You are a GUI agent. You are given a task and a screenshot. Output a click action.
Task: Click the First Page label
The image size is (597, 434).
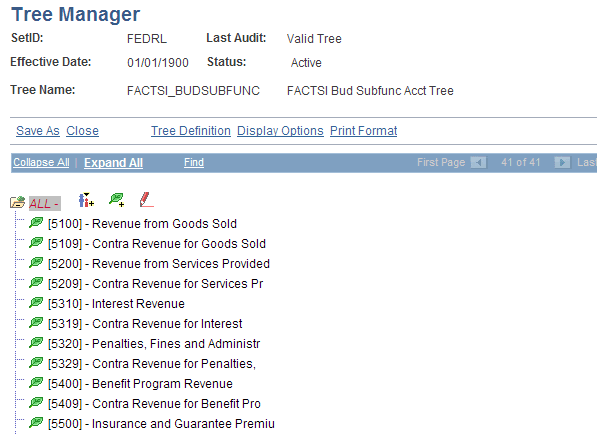coord(441,163)
